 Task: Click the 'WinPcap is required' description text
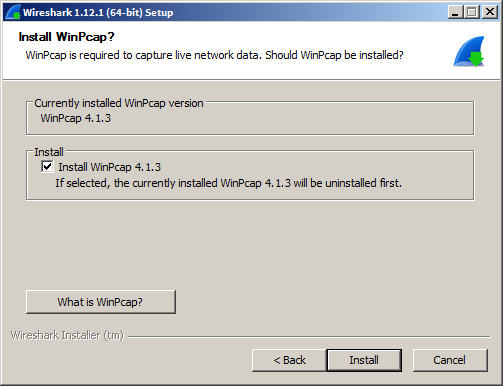[214, 55]
